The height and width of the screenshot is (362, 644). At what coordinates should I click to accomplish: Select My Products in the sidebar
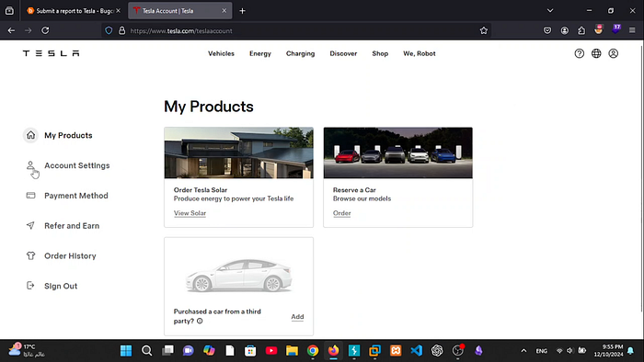68,135
